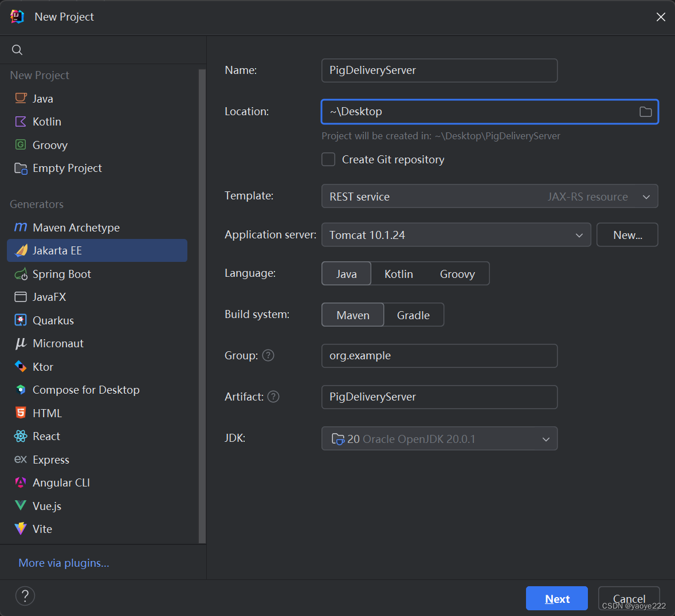
Task: Click the Ktor logo icon
Action: pyautogui.click(x=21, y=366)
